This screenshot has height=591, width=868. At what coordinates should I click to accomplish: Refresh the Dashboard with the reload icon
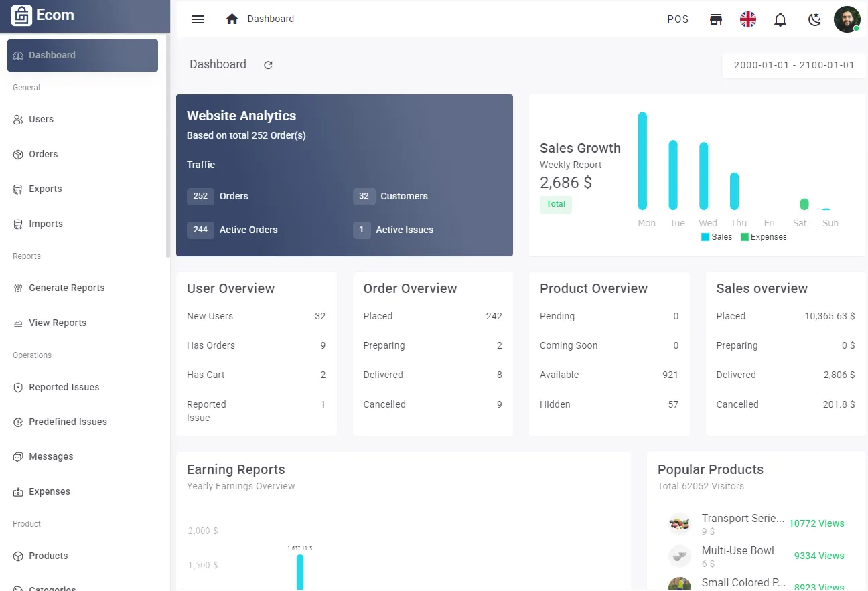click(268, 64)
